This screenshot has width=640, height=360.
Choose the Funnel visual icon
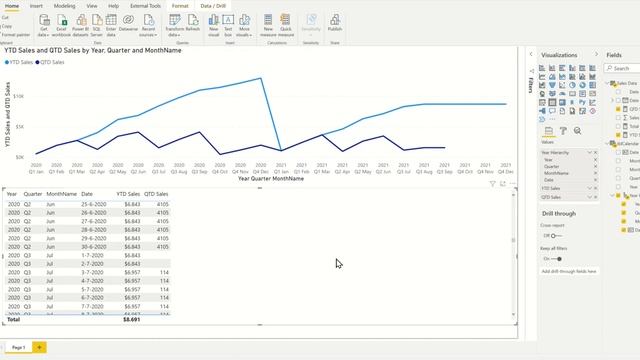(x=552, y=85)
